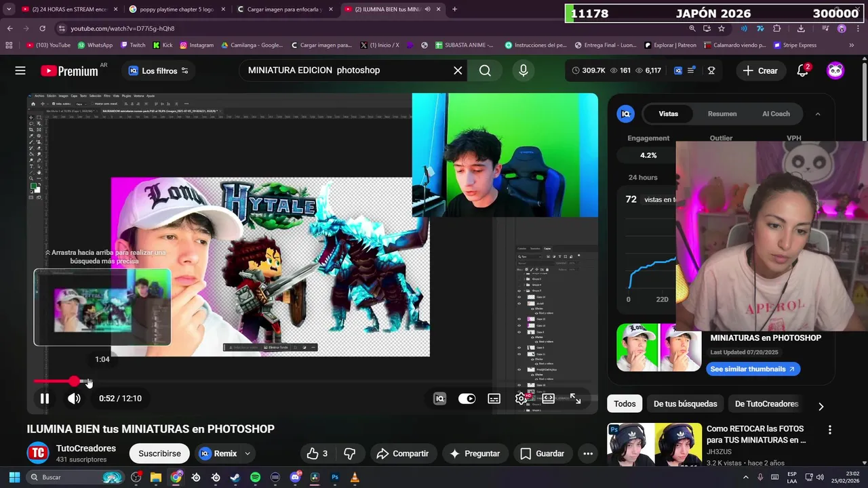Open the bookmarks apps grid icon

point(9,45)
